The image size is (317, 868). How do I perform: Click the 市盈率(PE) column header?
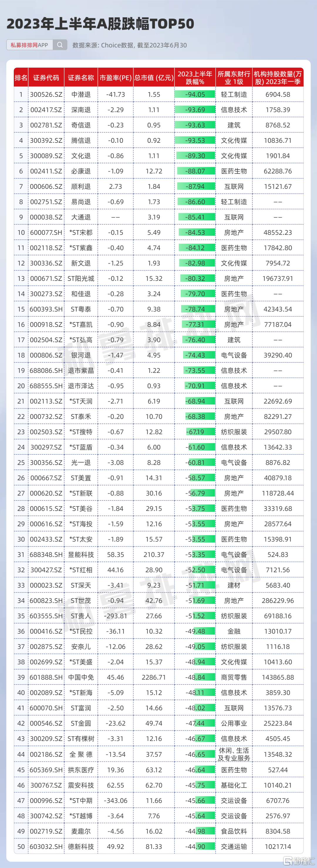(116, 77)
